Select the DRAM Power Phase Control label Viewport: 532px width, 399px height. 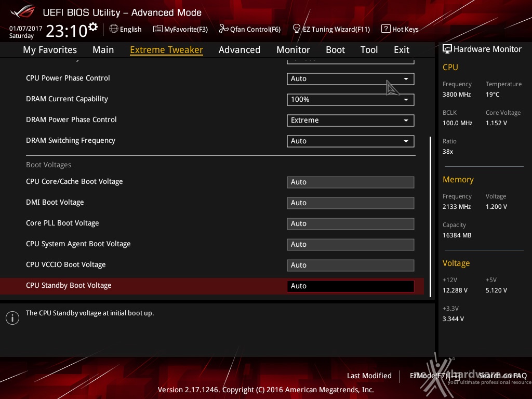pos(71,119)
